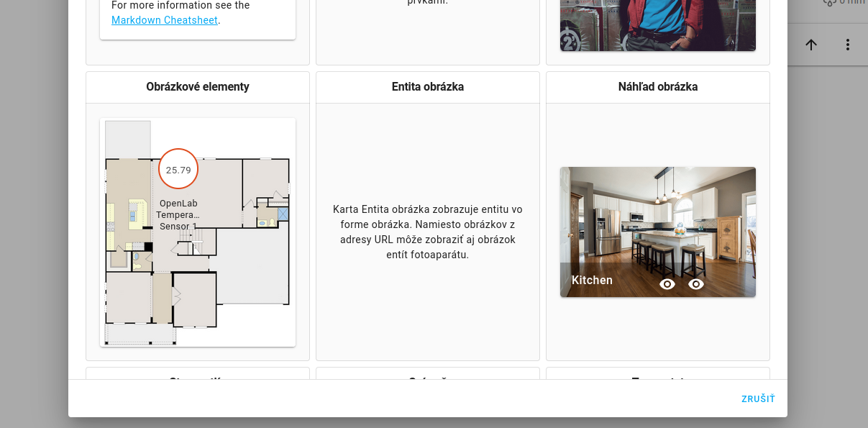Click the 'For more information see the' text
This screenshot has width=868, height=428.
click(x=181, y=5)
